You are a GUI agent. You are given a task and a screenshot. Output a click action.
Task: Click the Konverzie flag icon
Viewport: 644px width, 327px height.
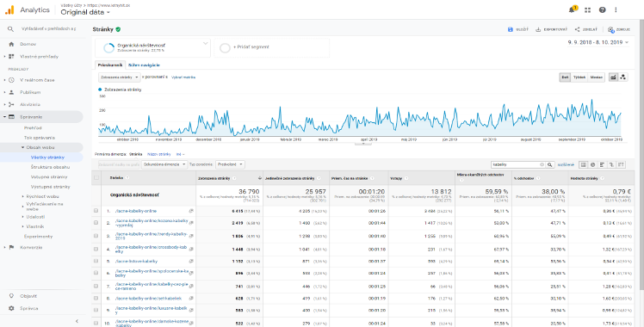tap(11, 248)
